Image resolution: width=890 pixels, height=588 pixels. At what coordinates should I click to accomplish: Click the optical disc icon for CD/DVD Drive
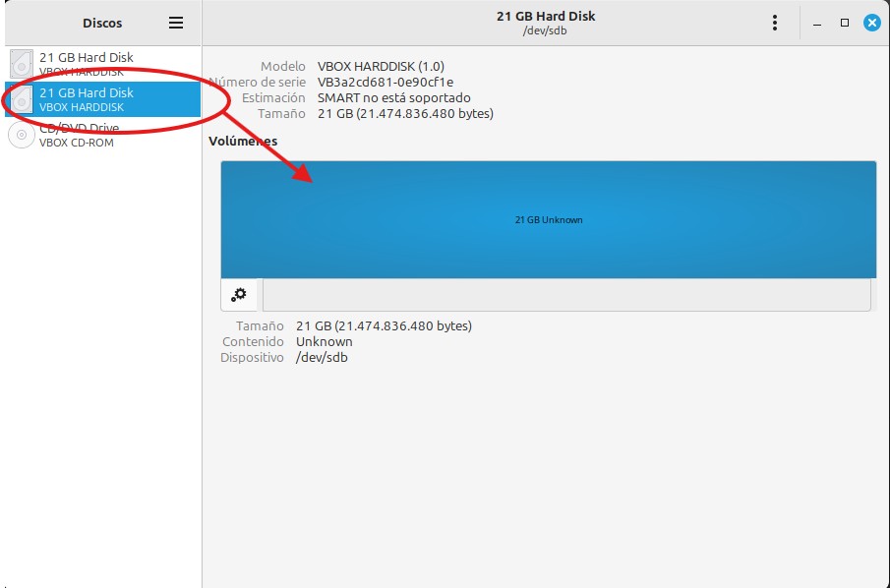pyautogui.click(x=22, y=135)
